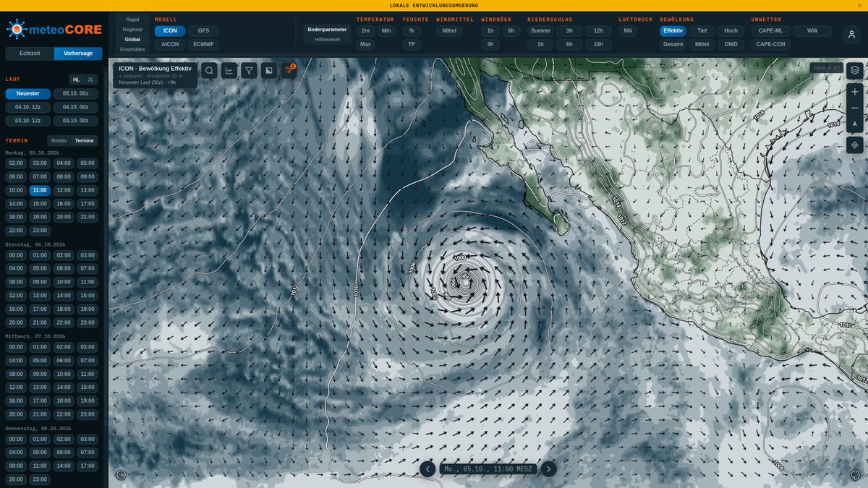
Task: Select Effektiv cloud cover parameter
Action: pos(673,31)
